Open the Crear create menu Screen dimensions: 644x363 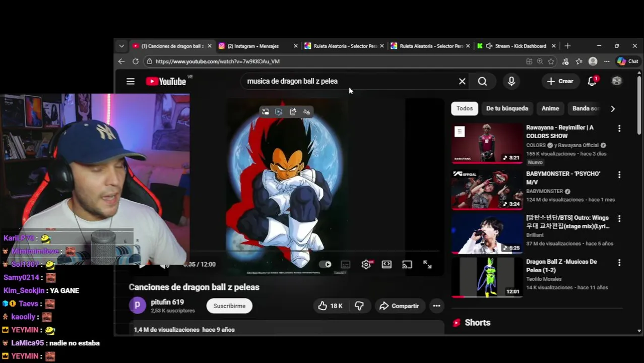point(560,81)
